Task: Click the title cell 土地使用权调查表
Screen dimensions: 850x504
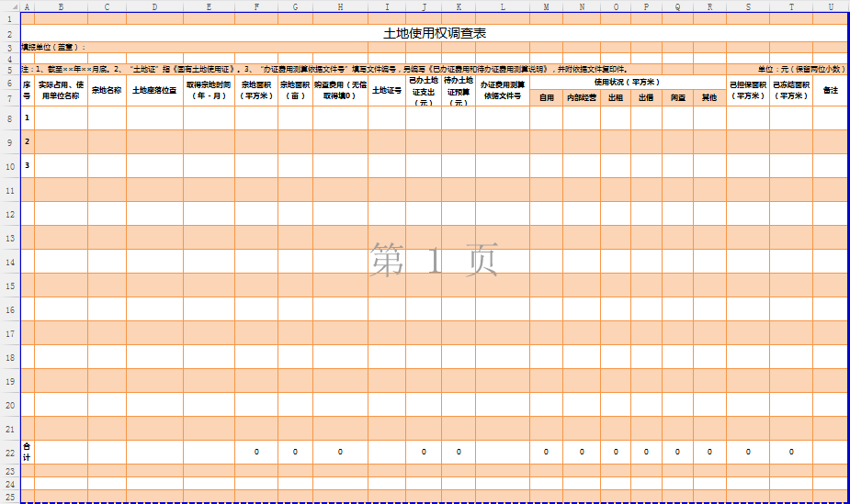Action: [434, 33]
